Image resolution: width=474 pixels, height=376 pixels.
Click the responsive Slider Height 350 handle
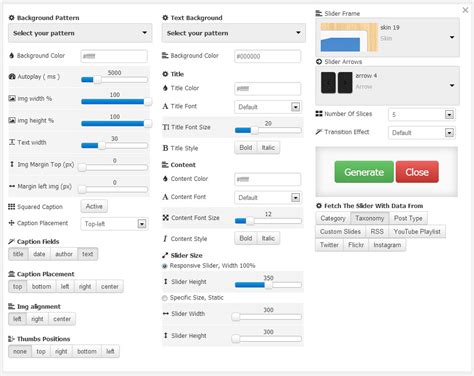point(268,285)
